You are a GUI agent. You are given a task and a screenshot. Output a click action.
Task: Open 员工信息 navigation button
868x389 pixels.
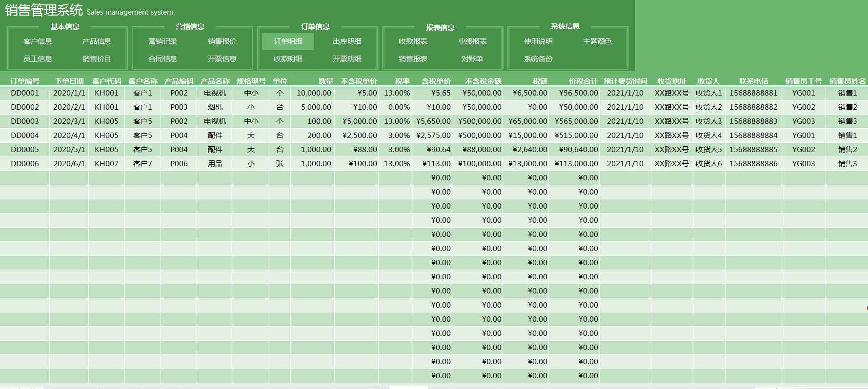coord(38,59)
